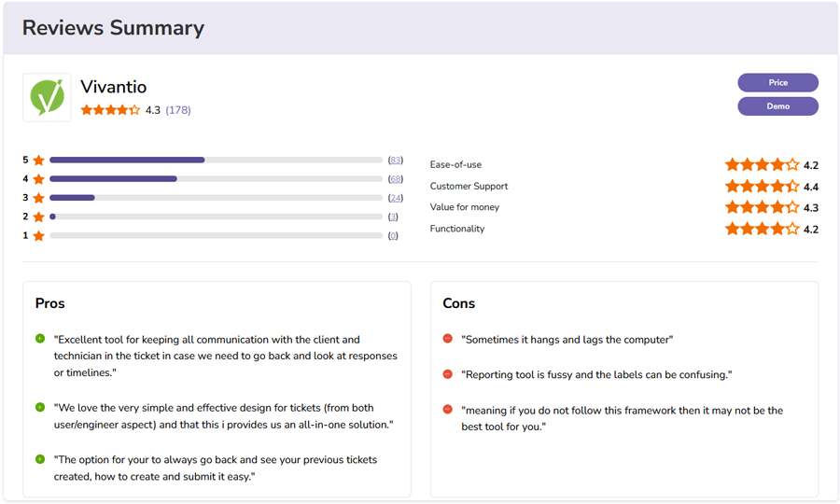Click the Customer Support star rating

coord(763,187)
